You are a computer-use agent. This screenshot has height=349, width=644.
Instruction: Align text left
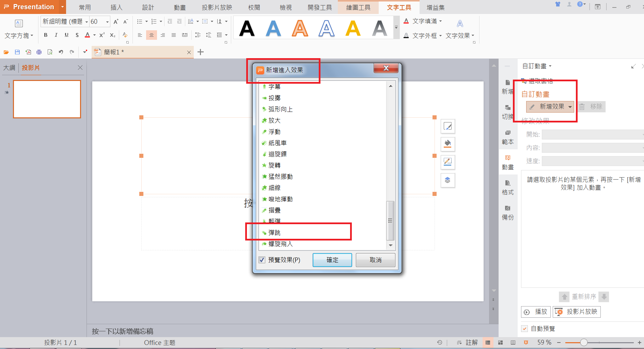(140, 35)
